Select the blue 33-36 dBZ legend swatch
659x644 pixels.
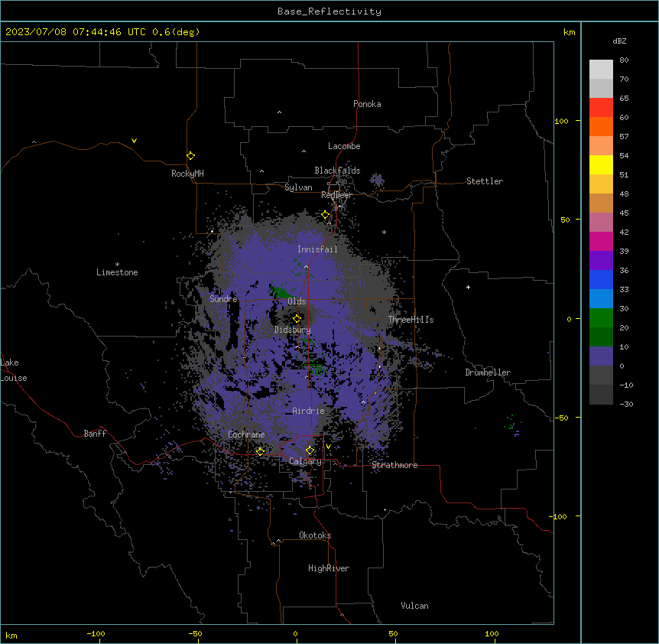(x=601, y=279)
